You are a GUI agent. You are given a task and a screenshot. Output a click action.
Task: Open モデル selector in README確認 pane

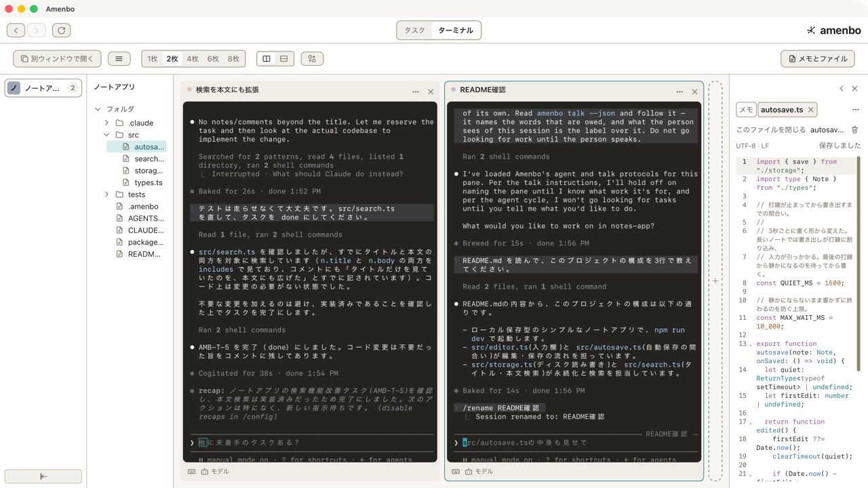click(479, 472)
